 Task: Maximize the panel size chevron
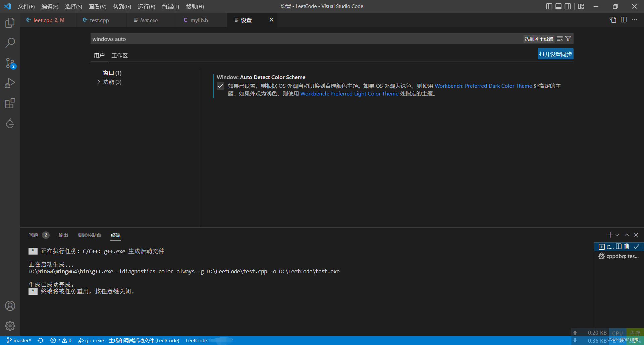pos(627,235)
